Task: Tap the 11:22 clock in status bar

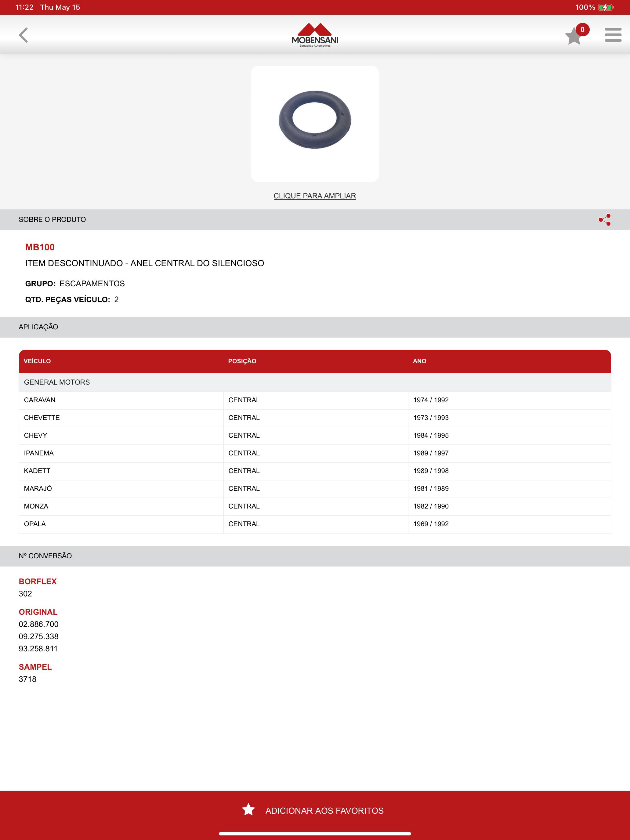Action: [24, 7]
